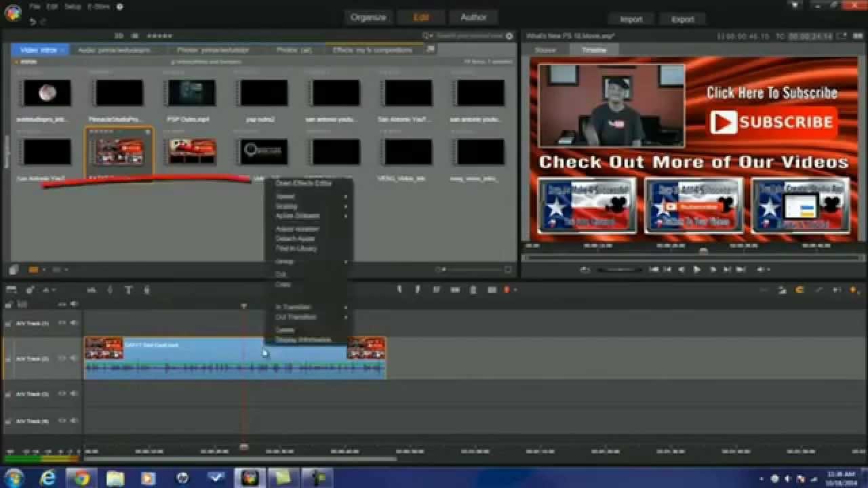Screen dimensions: 868x488
Task: Click the voice-over microphone icon in timeline toolbar
Action: coord(146,290)
